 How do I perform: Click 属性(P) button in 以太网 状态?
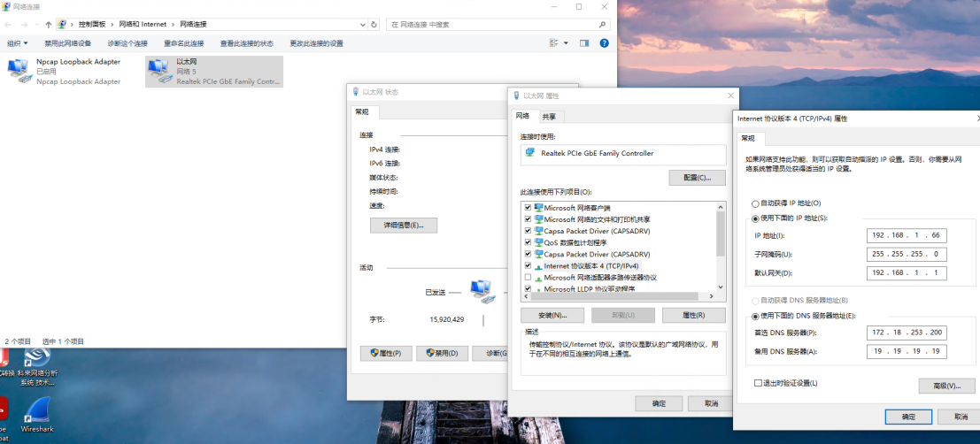(386, 353)
